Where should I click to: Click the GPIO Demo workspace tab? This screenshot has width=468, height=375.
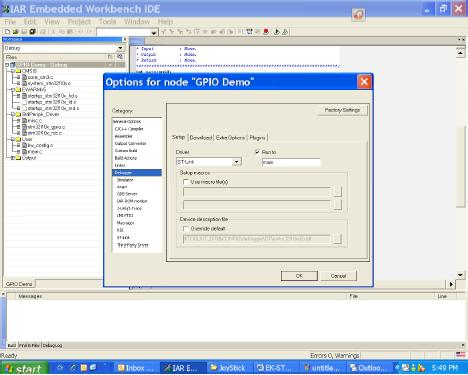coord(19,284)
